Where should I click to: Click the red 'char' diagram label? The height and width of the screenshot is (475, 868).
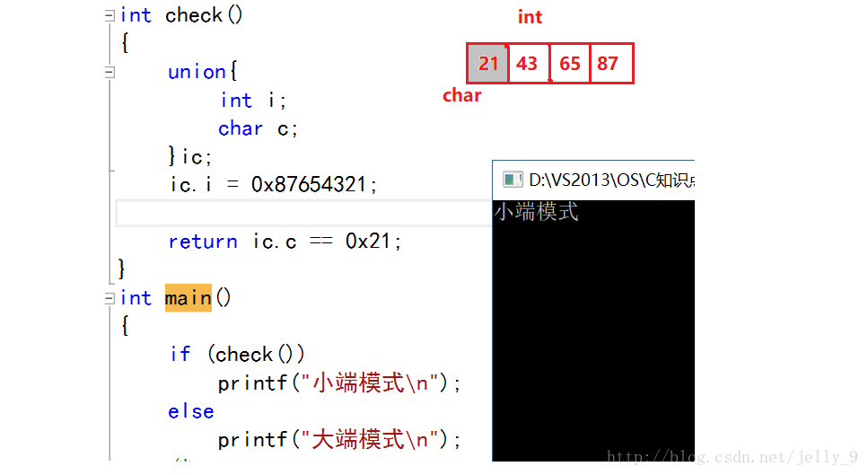[461, 95]
